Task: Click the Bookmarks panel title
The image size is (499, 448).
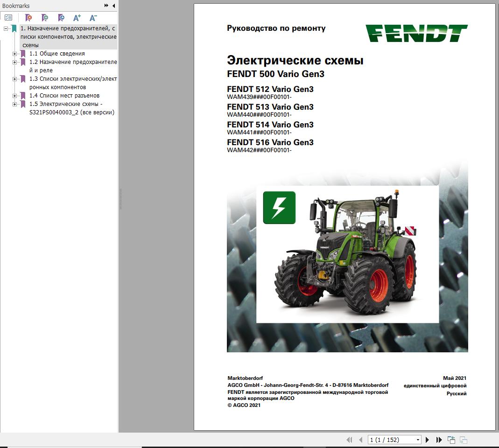Action: (16, 6)
